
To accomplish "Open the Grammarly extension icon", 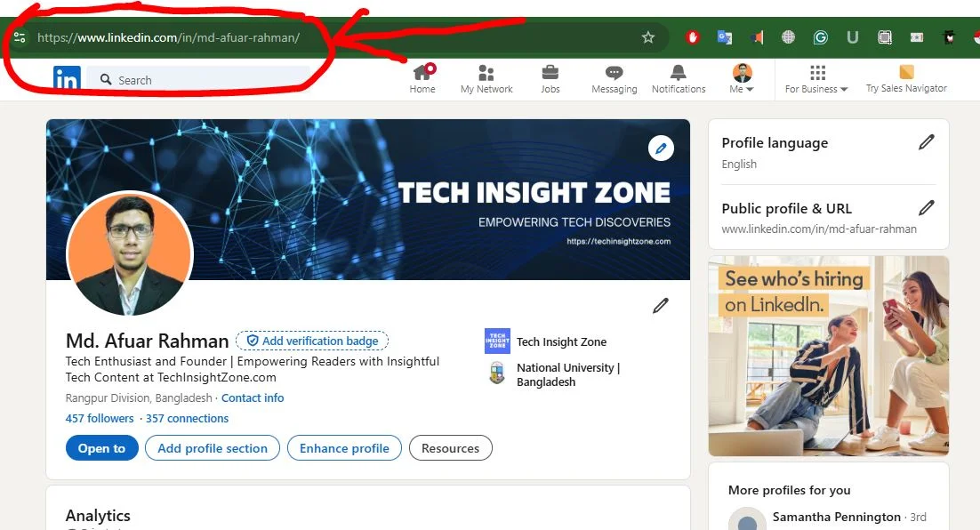I will click(820, 37).
